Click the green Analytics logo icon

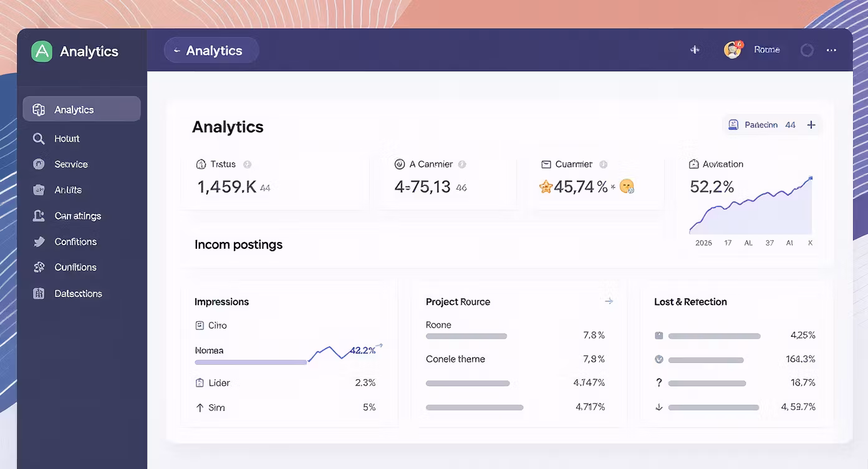(x=42, y=51)
